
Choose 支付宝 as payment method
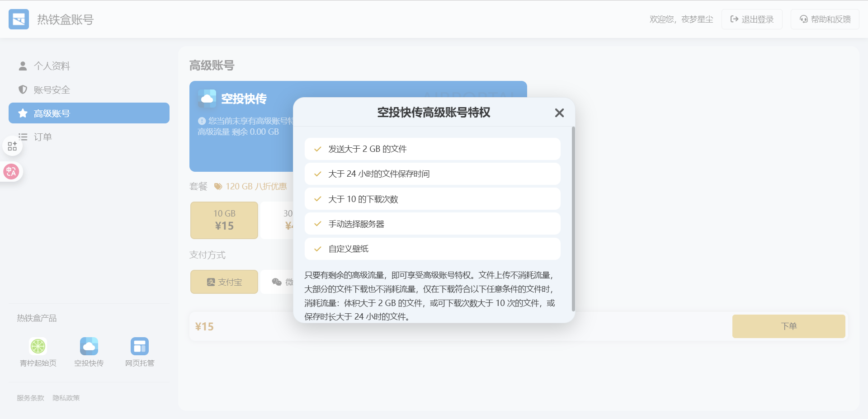(224, 282)
